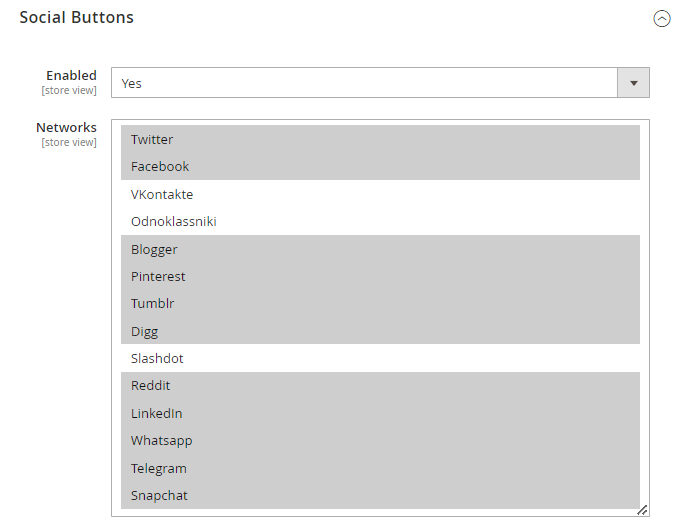
Task: Select LinkedIn in Networks list
Action: pyautogui.click(x=380, y=413)
